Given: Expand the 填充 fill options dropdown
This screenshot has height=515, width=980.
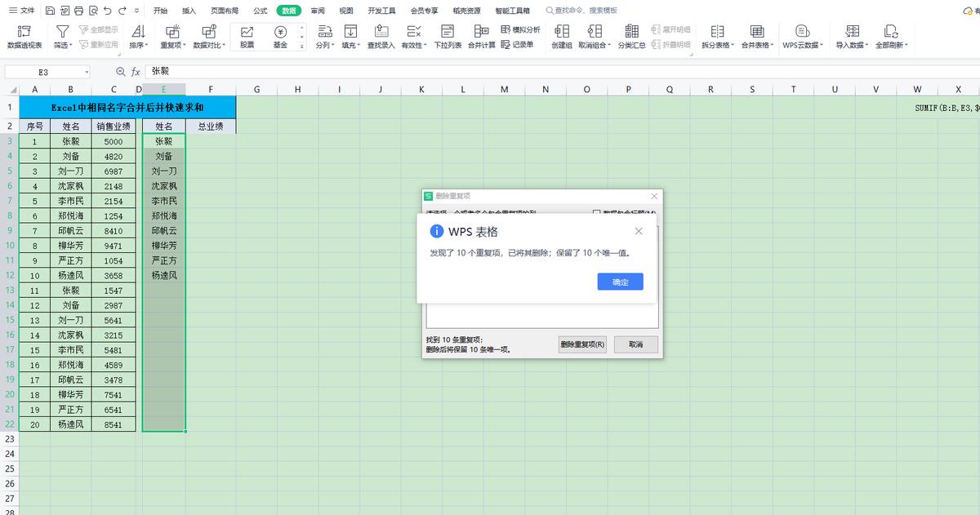Looking at the screenshot, I should pos(350,36).
